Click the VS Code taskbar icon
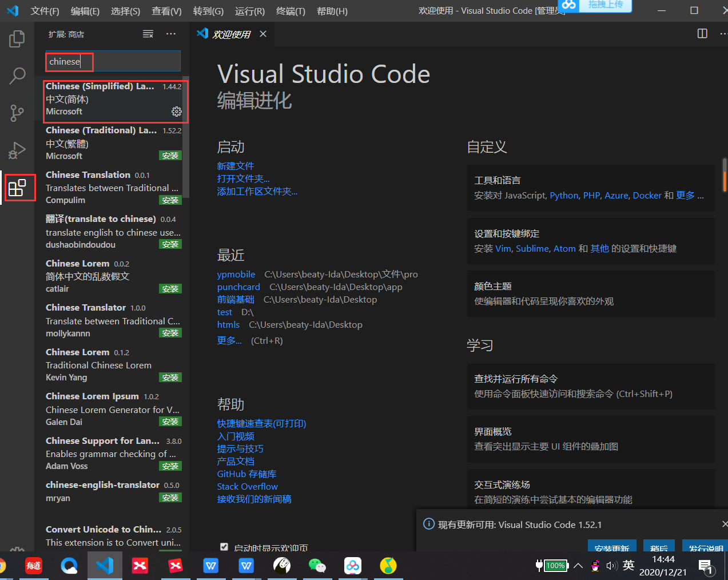 (105, 566)
